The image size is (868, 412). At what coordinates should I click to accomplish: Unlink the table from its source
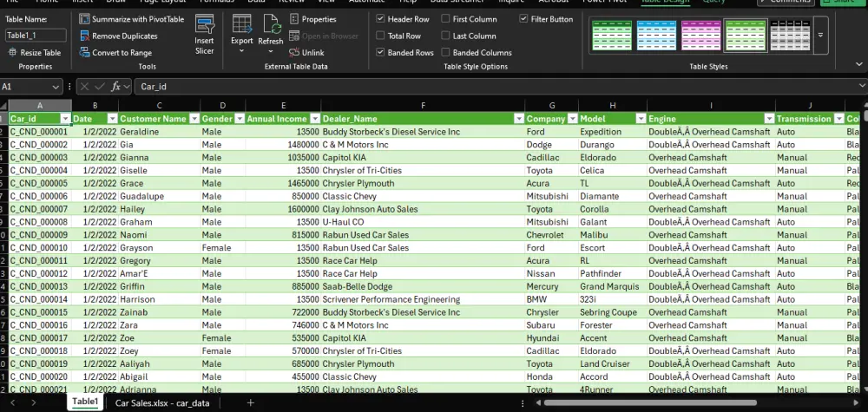point(306,53)
